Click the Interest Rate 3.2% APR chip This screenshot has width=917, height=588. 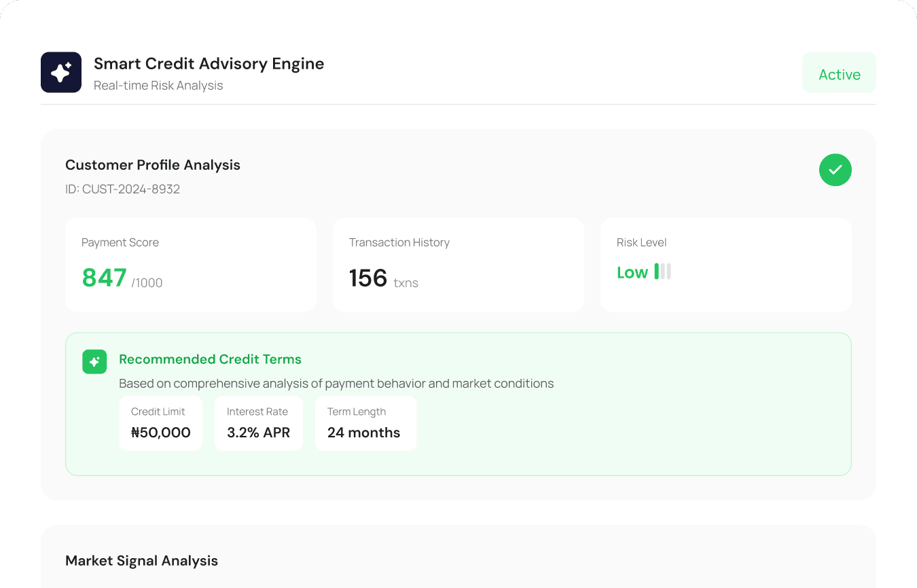click(x=258, y=422)
